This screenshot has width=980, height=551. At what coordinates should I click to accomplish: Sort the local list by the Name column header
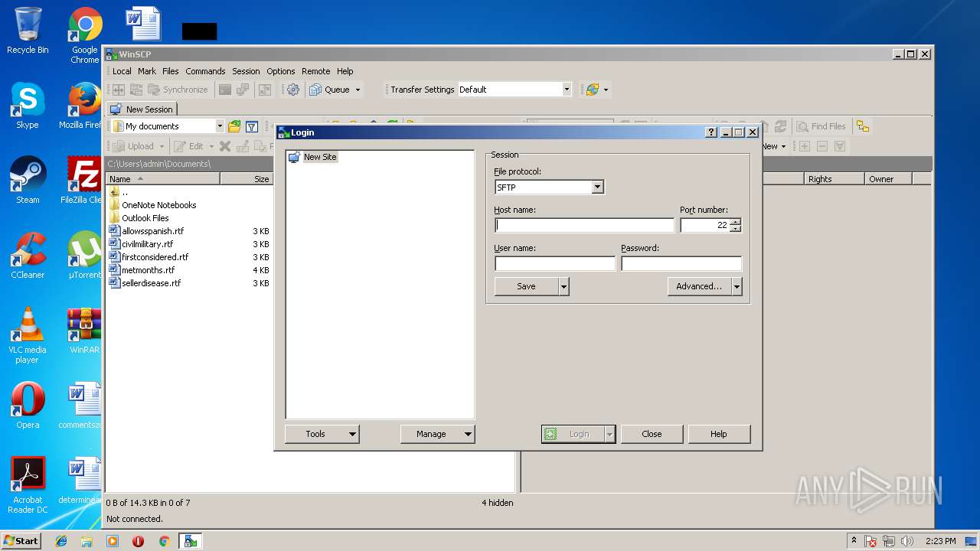(x=162, y=179)
